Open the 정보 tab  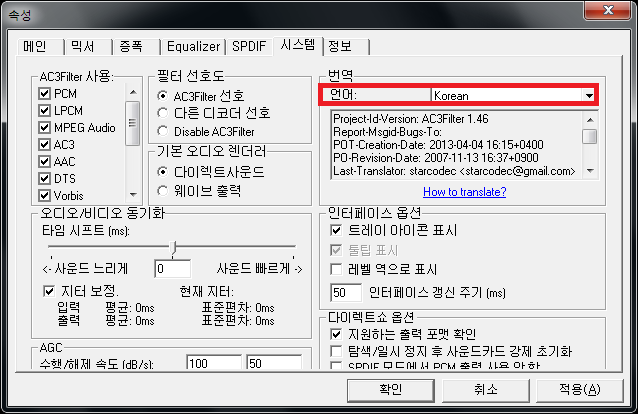pos(347,46)
